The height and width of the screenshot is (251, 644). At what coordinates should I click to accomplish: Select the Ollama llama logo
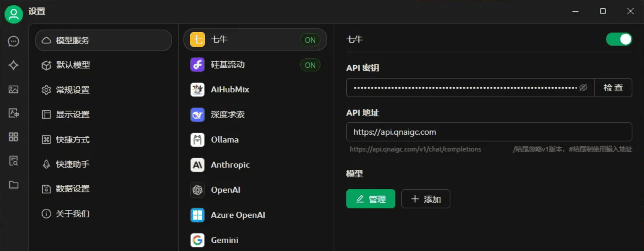pyautogui.click(x=198, y=140)
